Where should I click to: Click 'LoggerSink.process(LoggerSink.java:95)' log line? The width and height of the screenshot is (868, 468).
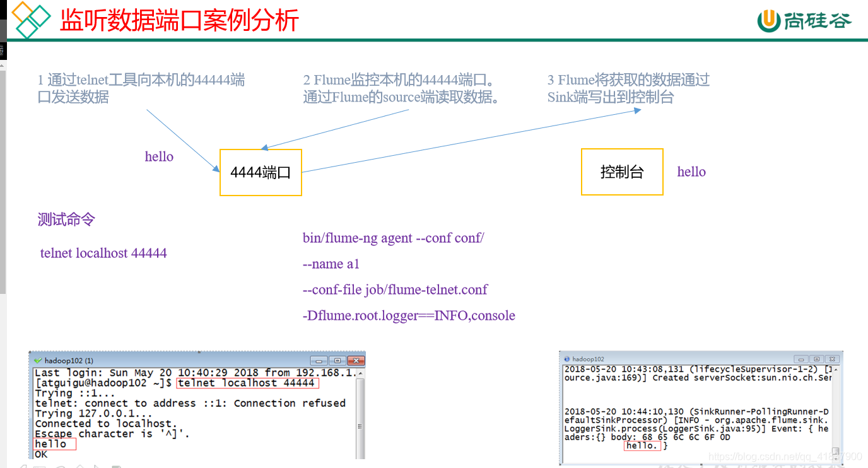coord(696,428)
